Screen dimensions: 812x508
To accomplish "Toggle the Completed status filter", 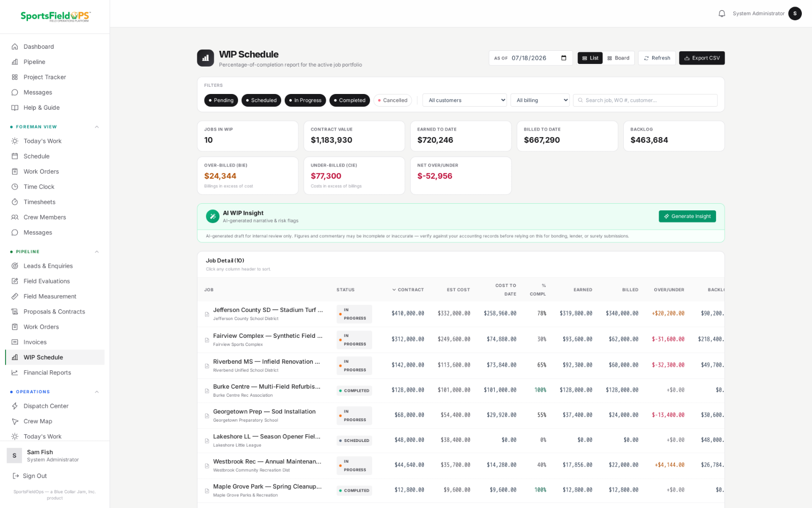I will 350,101.
